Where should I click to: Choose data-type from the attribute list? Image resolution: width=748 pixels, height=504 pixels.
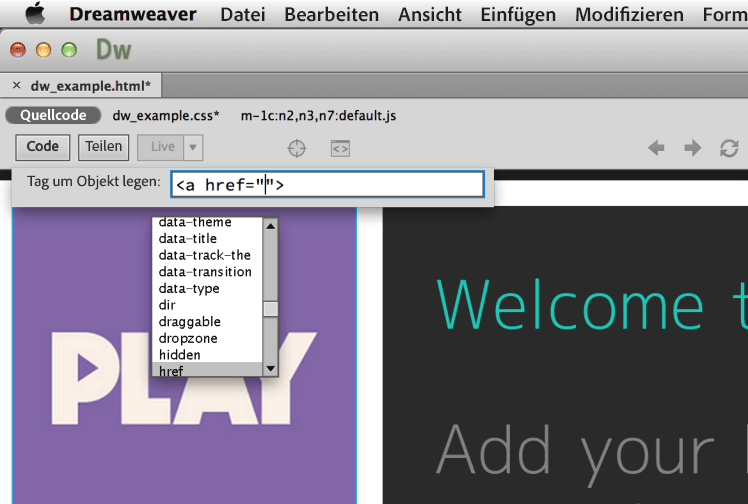[207, 288]
